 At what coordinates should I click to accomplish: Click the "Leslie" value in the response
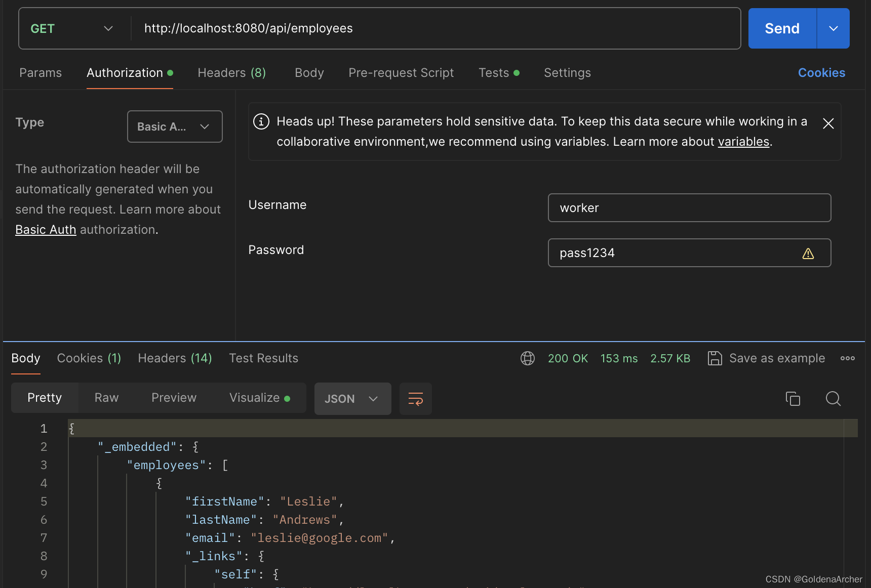click(x=308, y=501)
